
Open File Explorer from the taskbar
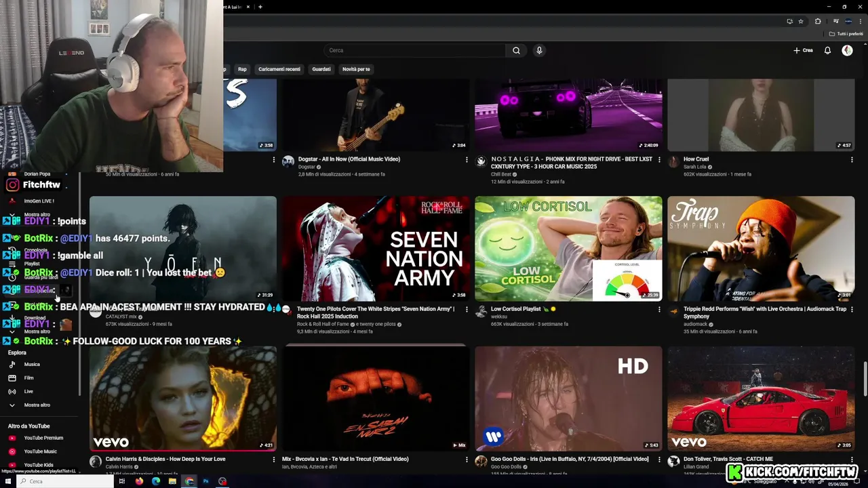pos(173,481)
